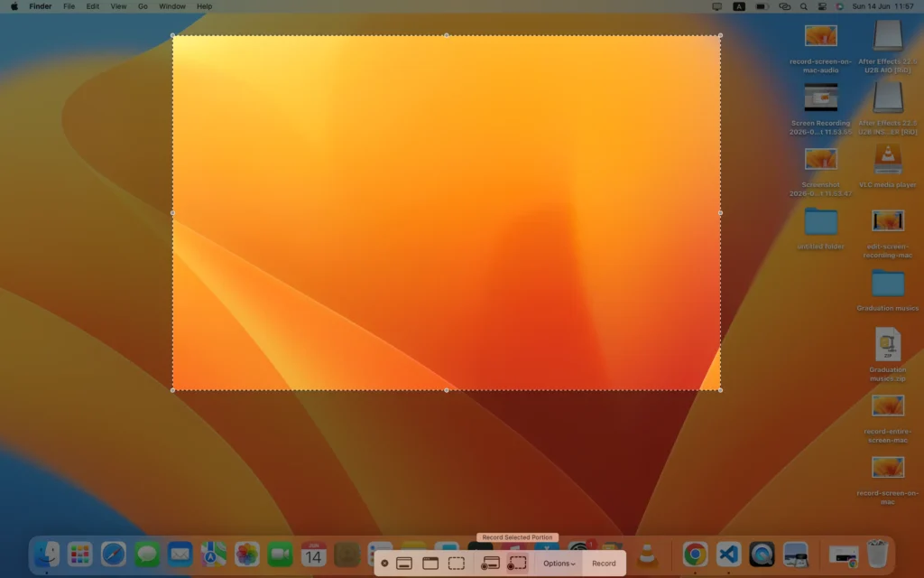Select Capture Entire Screen icon in toolbar
The image size is (924, 578).
pyautogui.click(x=404, y=564)
